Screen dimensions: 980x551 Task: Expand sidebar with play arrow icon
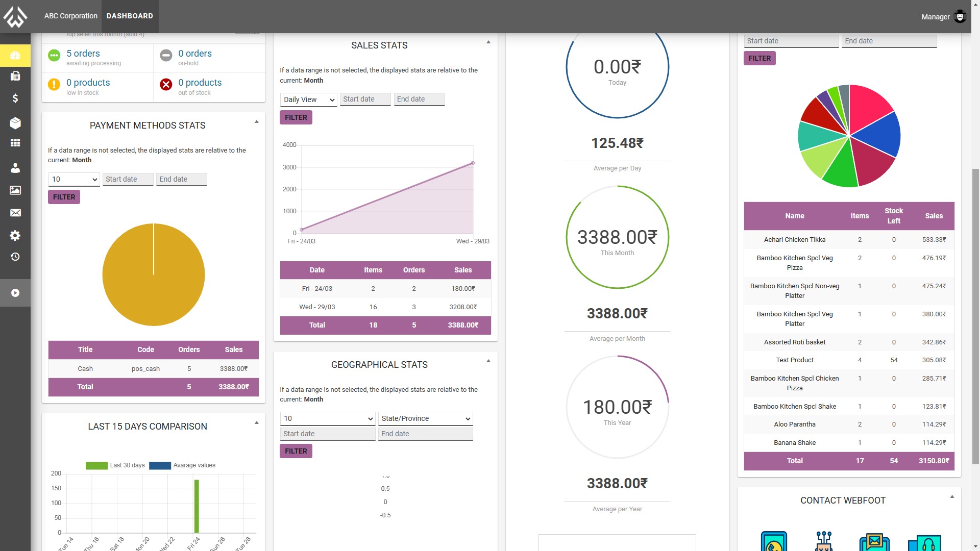[15, 293]
